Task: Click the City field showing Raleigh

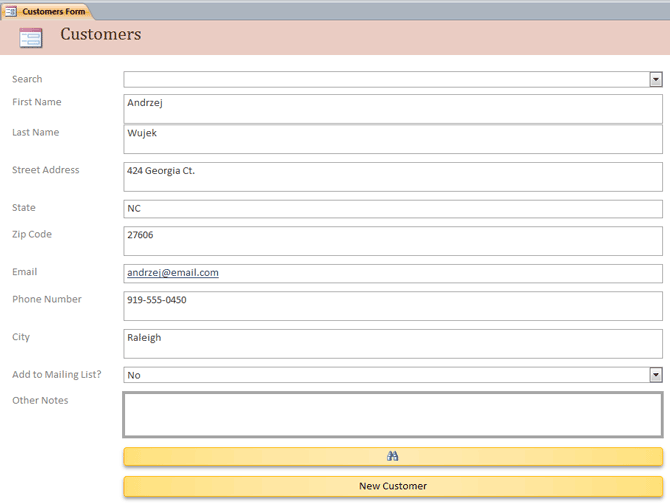Action: [393, 344]
